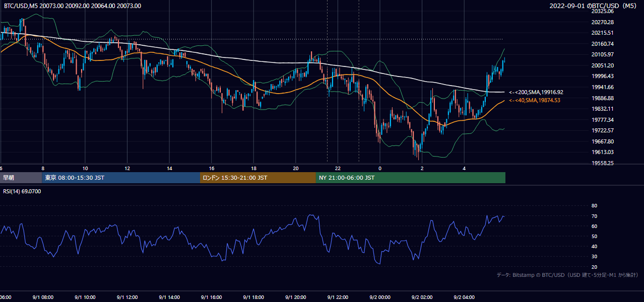644x302 pixels.
Task: Select the '9/2 02:00' time label
Action: coord(422,297)
